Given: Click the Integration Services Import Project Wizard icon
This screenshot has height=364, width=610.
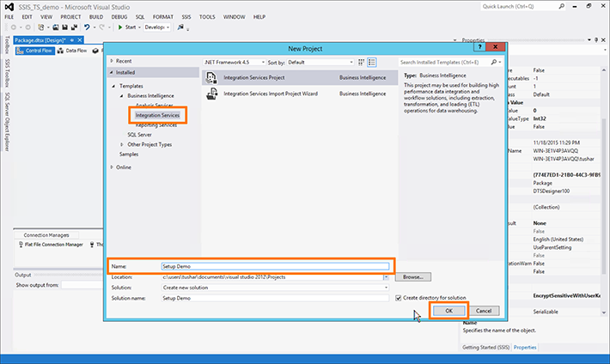Looking at the screenshot, I should tap(212, 94).
